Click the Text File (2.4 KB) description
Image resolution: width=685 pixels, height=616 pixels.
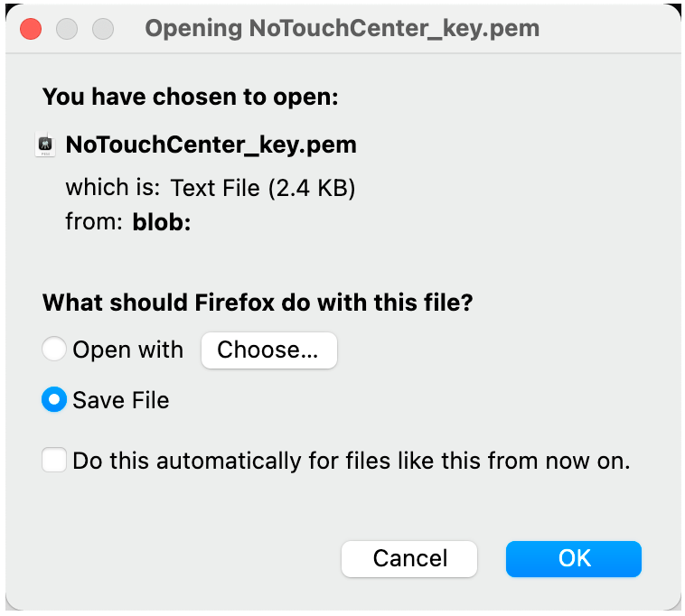pos(263,188)
